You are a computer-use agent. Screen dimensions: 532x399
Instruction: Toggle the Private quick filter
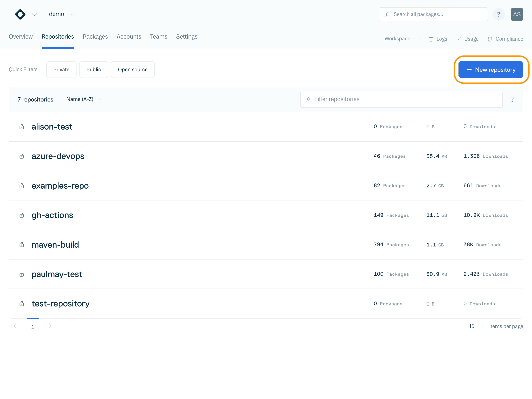(x=61, y=70)
